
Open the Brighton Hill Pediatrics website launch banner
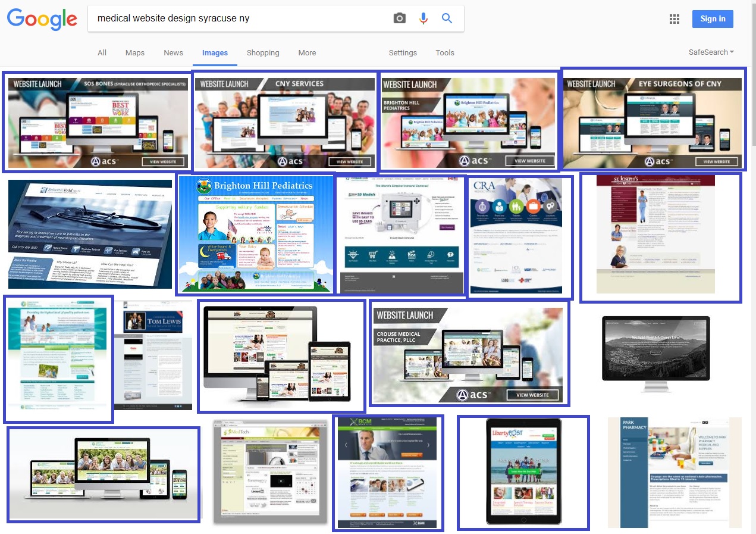(469, 121)
